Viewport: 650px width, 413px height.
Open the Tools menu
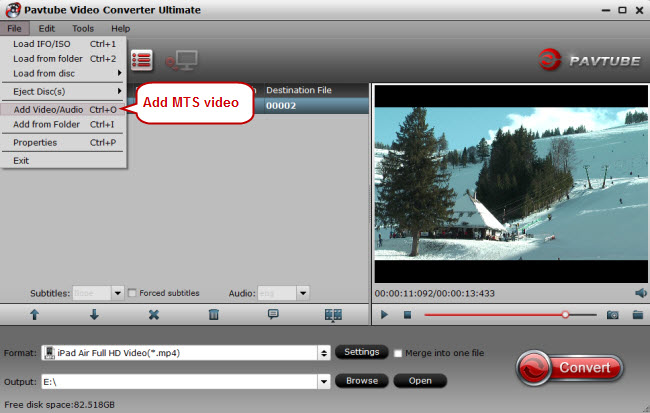click(x=83, y=29)
